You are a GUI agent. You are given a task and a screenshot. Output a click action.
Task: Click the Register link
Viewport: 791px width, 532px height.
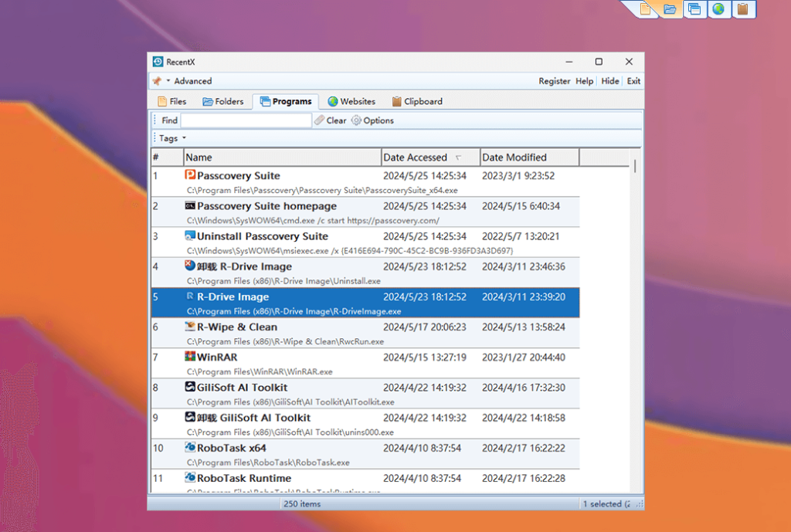(554, 81)
